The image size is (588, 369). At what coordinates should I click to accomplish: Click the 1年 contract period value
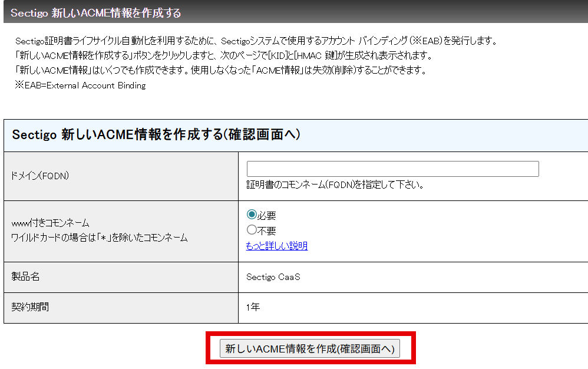pyautogui.click(x=253, y=307)
